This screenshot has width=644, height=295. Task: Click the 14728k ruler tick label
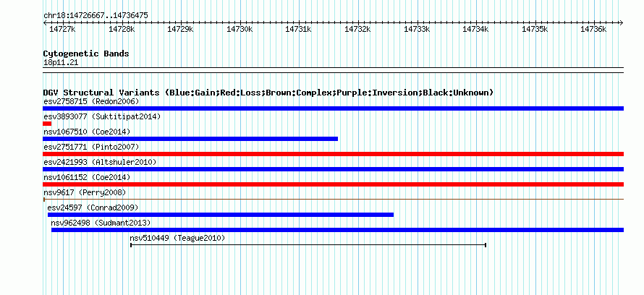122,29
